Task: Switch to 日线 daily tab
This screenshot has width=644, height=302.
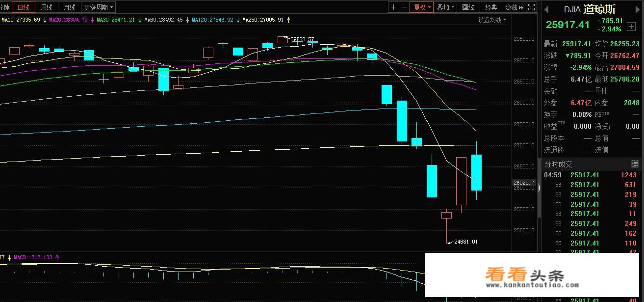Action: pos(24,7)
